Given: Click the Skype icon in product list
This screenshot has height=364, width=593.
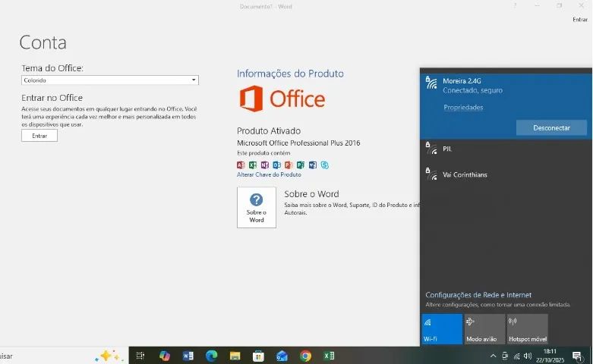Looking at the screenshot, I should [325, 165].
